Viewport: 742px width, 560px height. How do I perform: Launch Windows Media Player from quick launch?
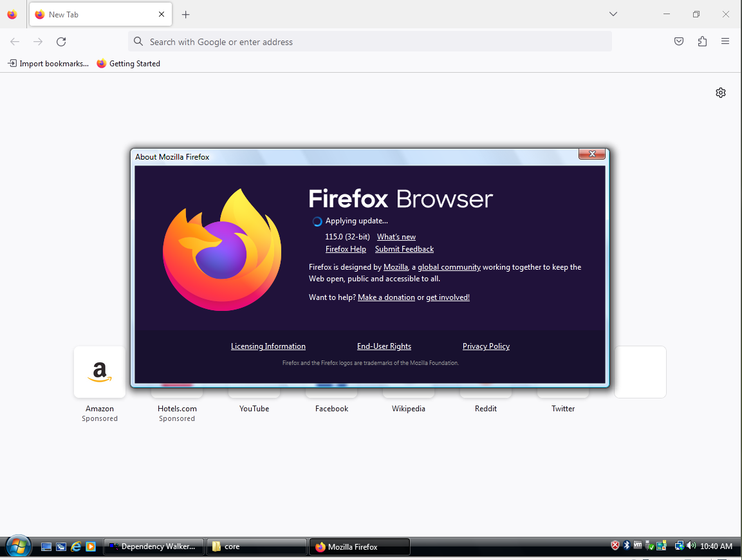pyautogui.click(x=91, y=546)
